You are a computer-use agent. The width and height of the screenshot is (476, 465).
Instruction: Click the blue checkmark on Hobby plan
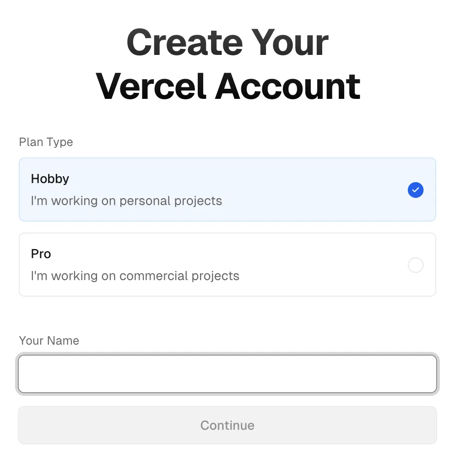pos(415,190)
